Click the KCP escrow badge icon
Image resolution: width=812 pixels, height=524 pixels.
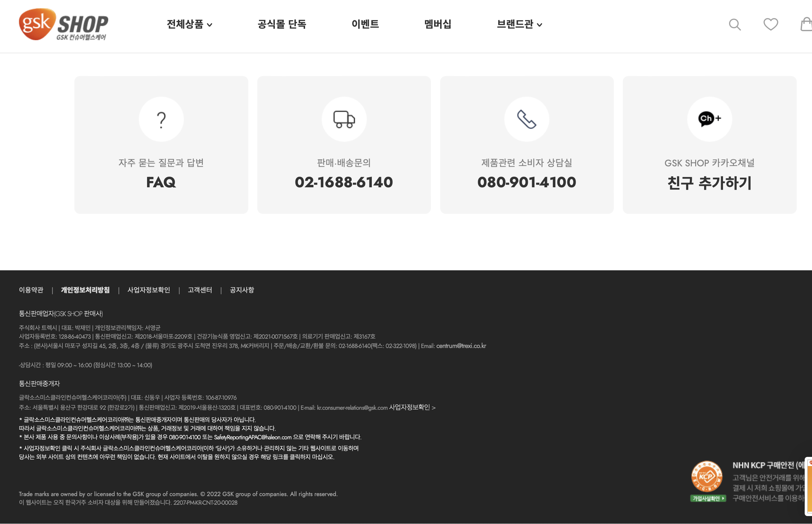[706, 477]
